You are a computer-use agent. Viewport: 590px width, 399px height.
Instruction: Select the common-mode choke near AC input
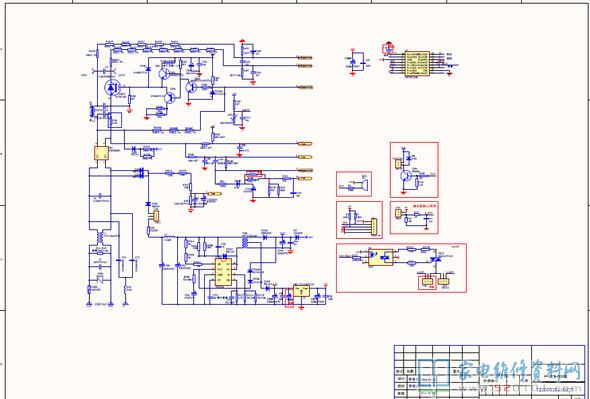pyautogui.click(x=100, y=238)
